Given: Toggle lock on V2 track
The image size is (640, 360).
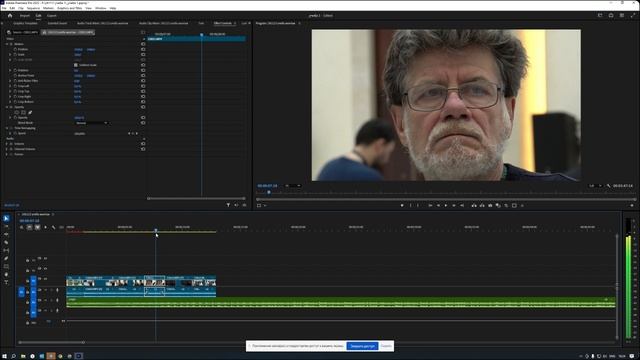Looking at the screenshot, I should point(28,270).
